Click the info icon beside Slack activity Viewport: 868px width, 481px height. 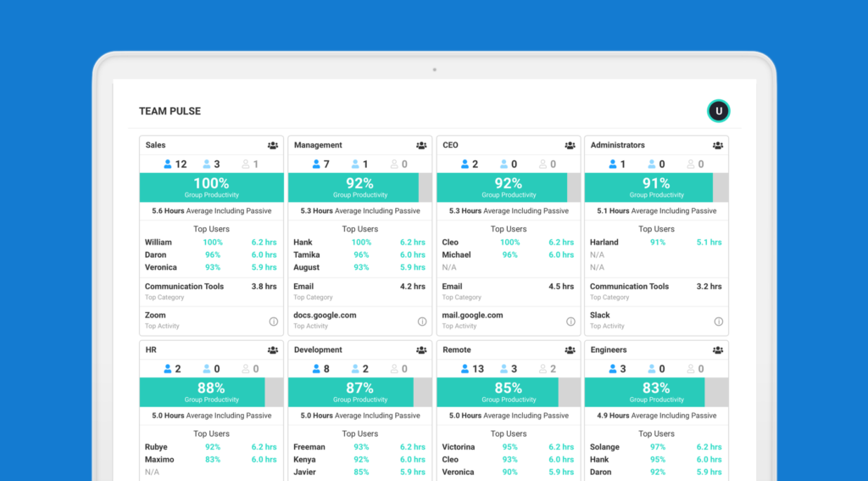pos(718,322)
